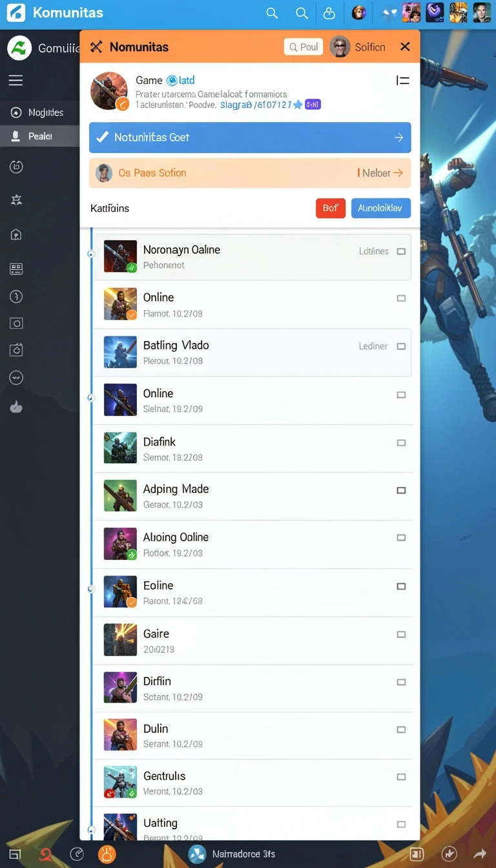Click the crossed tools icon beside Nomunitas
Image resolution: width=496 pixels, height=868 pixels.
(x=96, y=46)
